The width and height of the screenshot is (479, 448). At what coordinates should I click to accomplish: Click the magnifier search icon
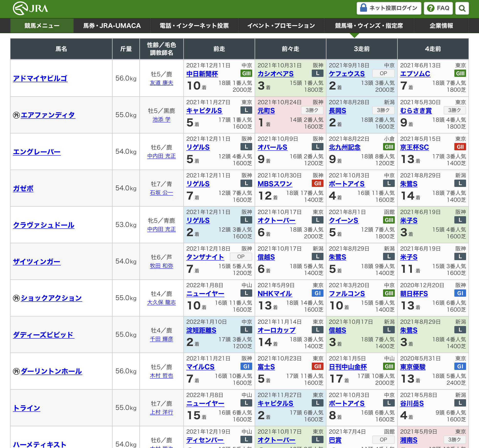coord(462,8)
